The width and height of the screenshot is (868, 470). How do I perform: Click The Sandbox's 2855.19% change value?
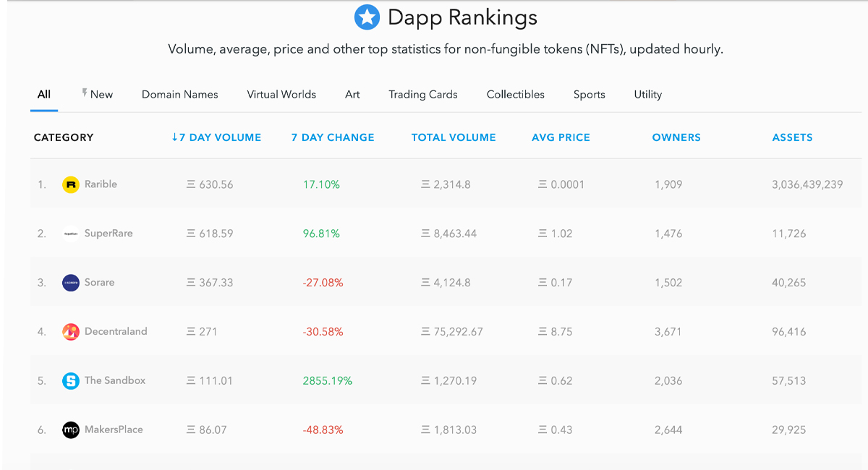coord(328,380)
